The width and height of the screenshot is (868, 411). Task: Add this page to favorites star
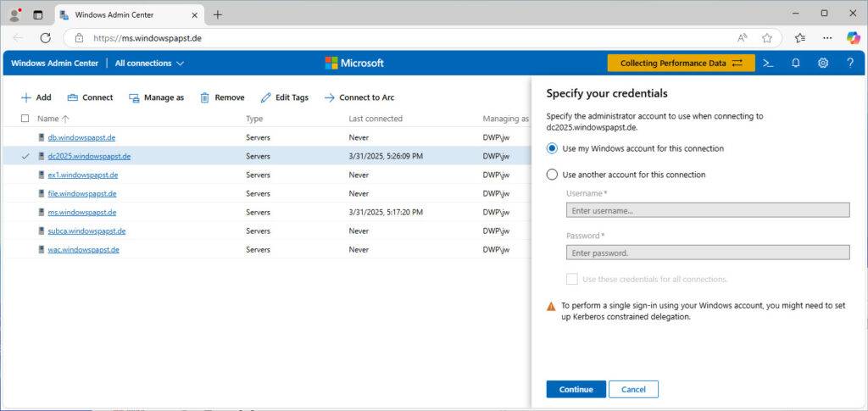pos(766,37)
